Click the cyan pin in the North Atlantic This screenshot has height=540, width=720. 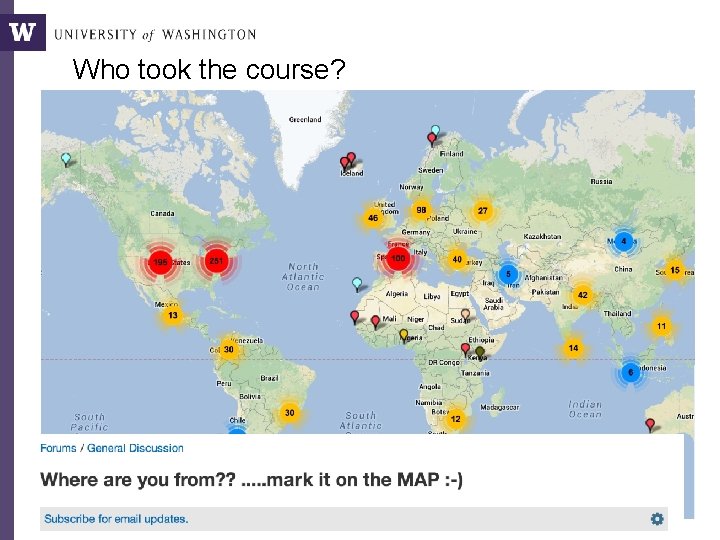(x=357, y=284)
